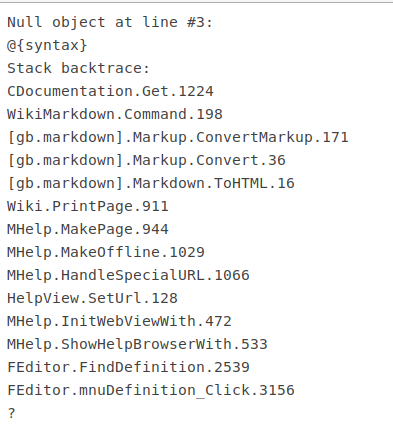393x430 pixels.
Task: Click the [gb.markdown].Markup.Convert.36 line
Action: coord(146,160)
